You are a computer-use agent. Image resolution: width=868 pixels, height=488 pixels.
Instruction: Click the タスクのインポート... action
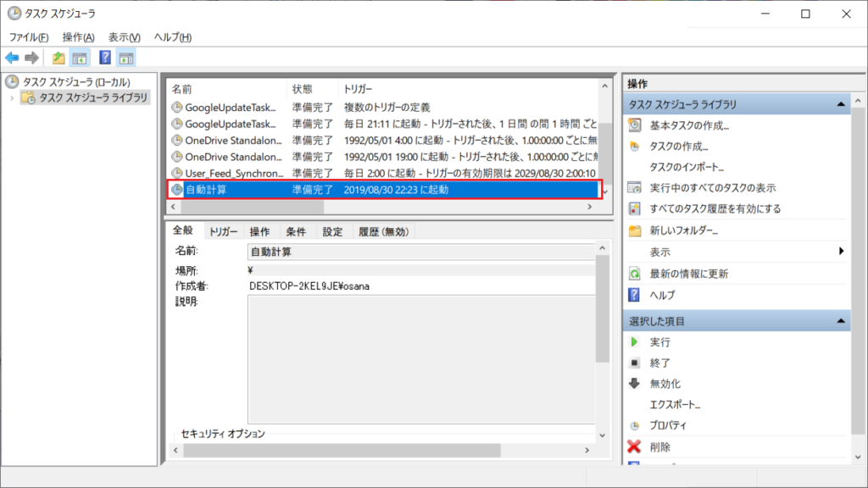(687, 167)
